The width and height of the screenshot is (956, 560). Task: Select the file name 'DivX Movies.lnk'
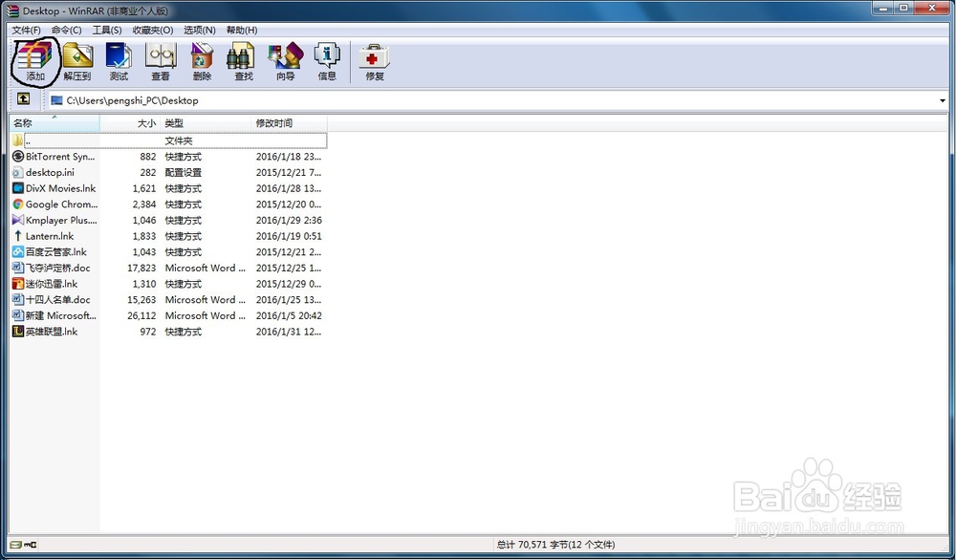click(x=60, y=188)
